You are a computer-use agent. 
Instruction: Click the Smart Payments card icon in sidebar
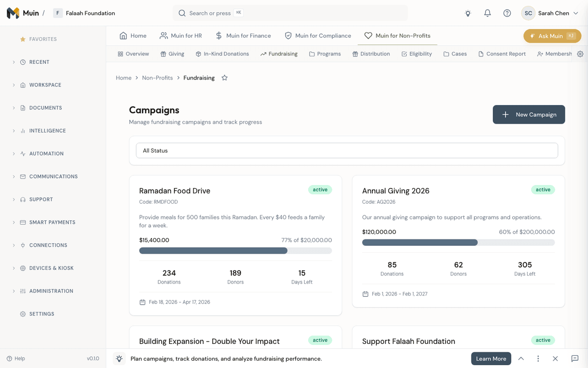click(23, 222)
